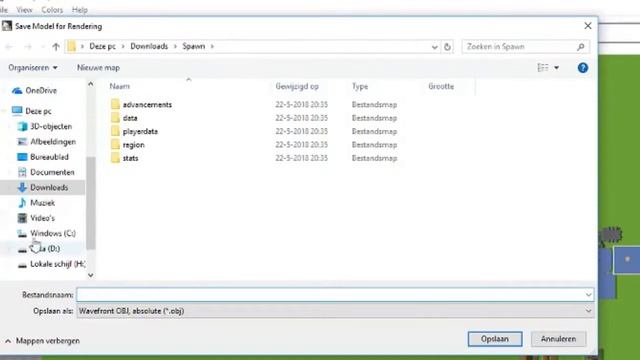Click the navigation pane scroll down arrow
Screen dimensions: 640x360
91,276
